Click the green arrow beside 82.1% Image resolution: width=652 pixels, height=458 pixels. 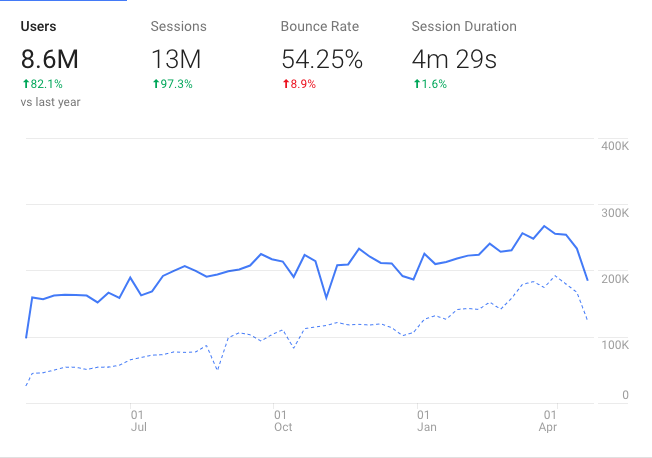25,84
